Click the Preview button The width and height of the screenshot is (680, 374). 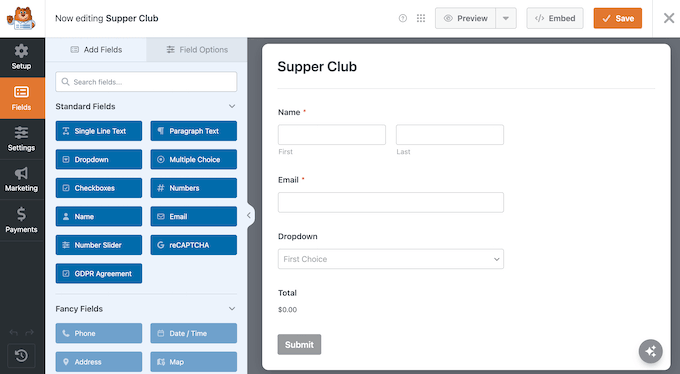coord(465,18)
